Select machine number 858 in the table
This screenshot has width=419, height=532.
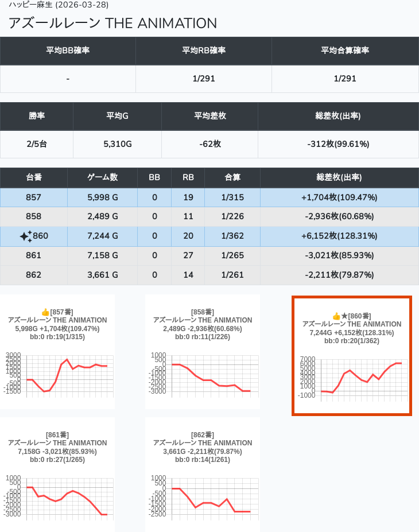34,216
